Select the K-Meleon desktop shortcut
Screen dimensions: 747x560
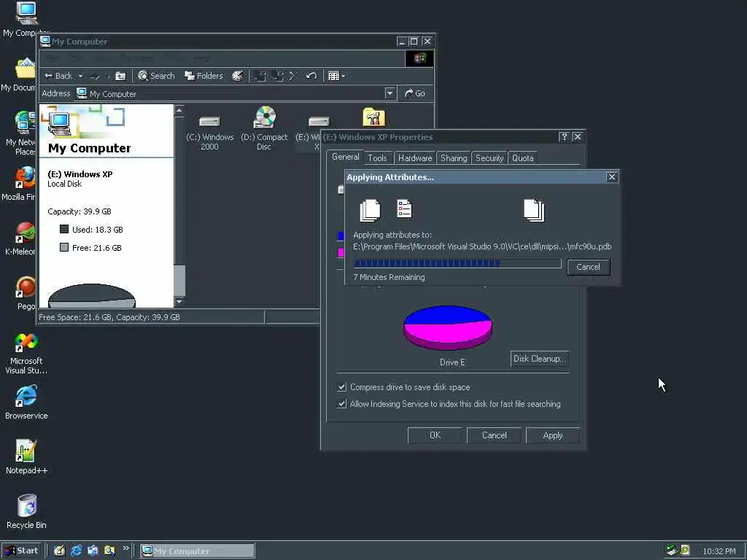click(20, 238)
